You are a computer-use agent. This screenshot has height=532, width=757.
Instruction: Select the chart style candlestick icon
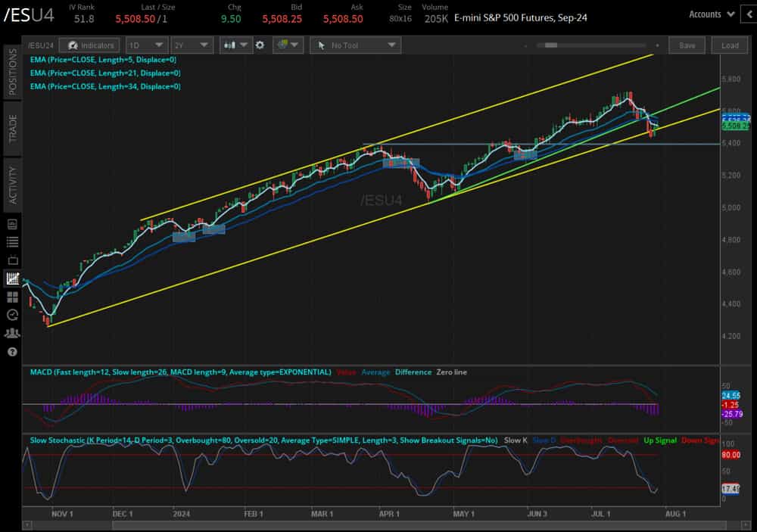(x=231, y=45)
